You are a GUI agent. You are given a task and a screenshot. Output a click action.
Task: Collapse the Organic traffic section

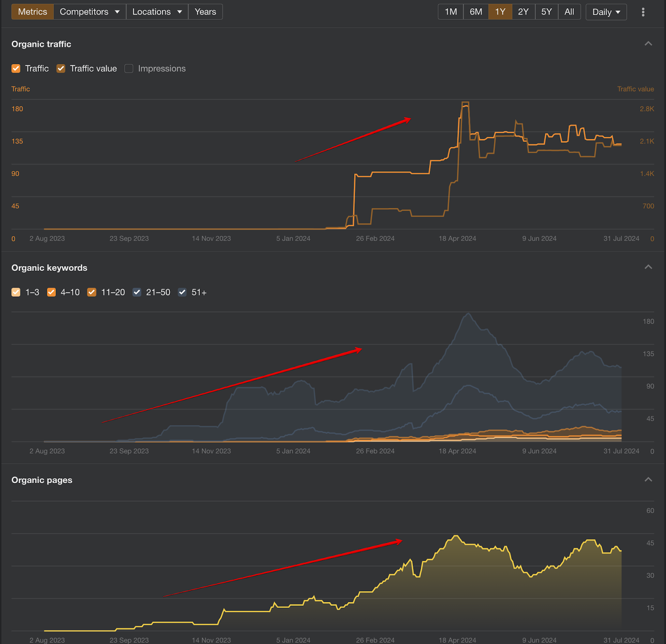coord(648,44)
